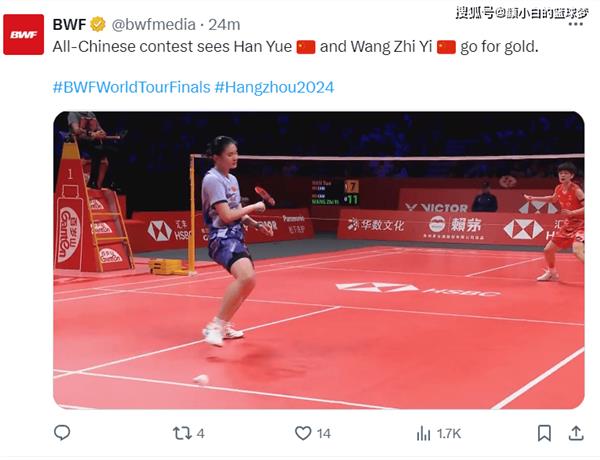This screenshot has height=460, width=600.
Task: Repost the tweet using retweet icon
Action: [x=182, y=433]
